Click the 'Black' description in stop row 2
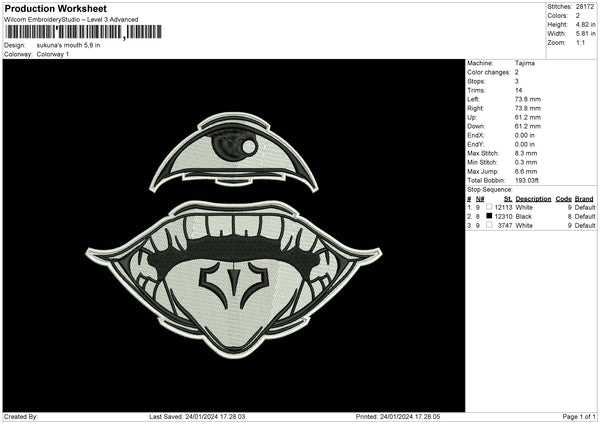This screenshot has height=424, width=600. [523, 217]
